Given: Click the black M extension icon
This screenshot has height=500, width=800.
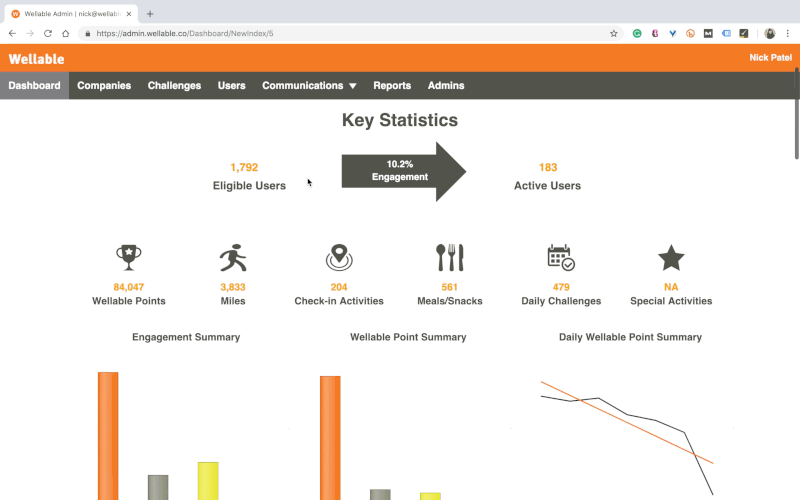Looking at the screenshot, I should (708, 34).
